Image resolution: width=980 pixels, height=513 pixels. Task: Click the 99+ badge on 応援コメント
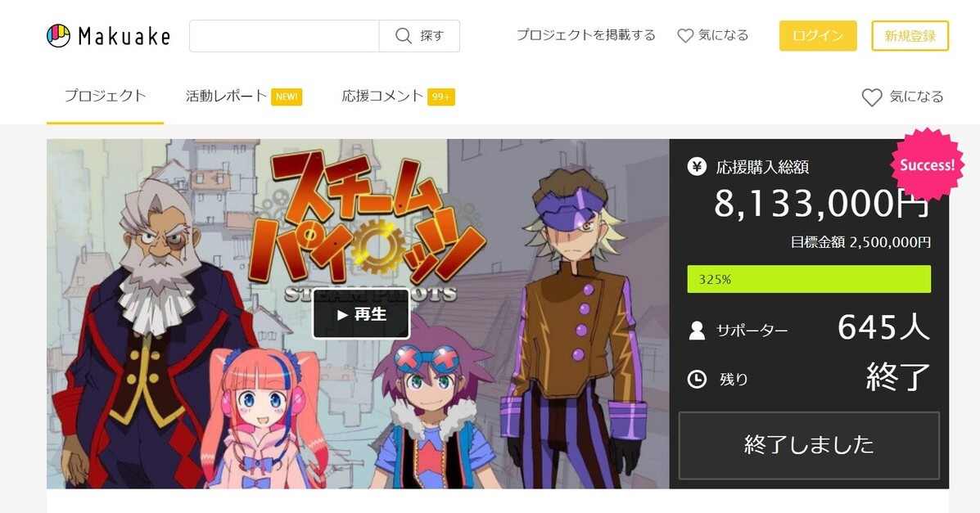[441, 97]
